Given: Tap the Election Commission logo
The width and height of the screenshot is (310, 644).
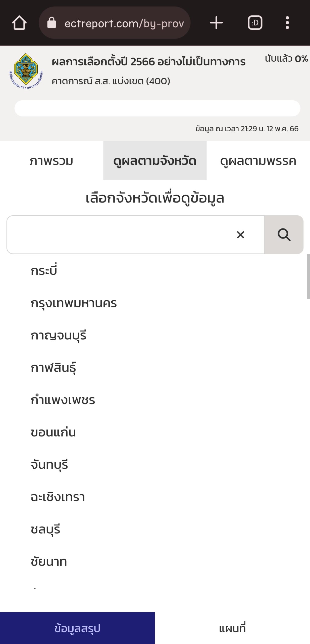Looking at the screenshot, I should pos(26,72).
